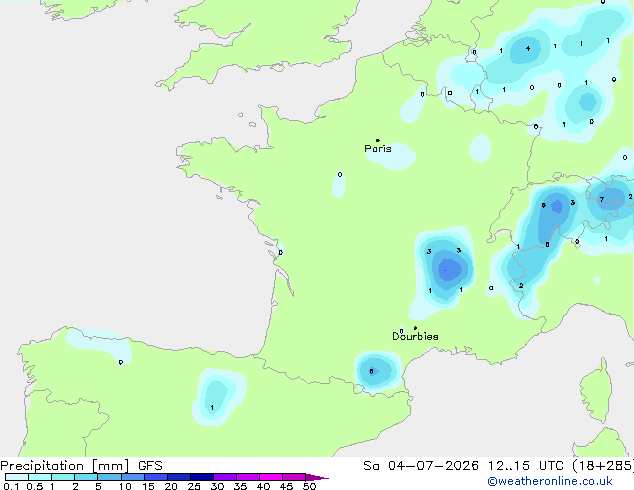
Task: Select legend swatch between 10 and 15
Action: 133,477
